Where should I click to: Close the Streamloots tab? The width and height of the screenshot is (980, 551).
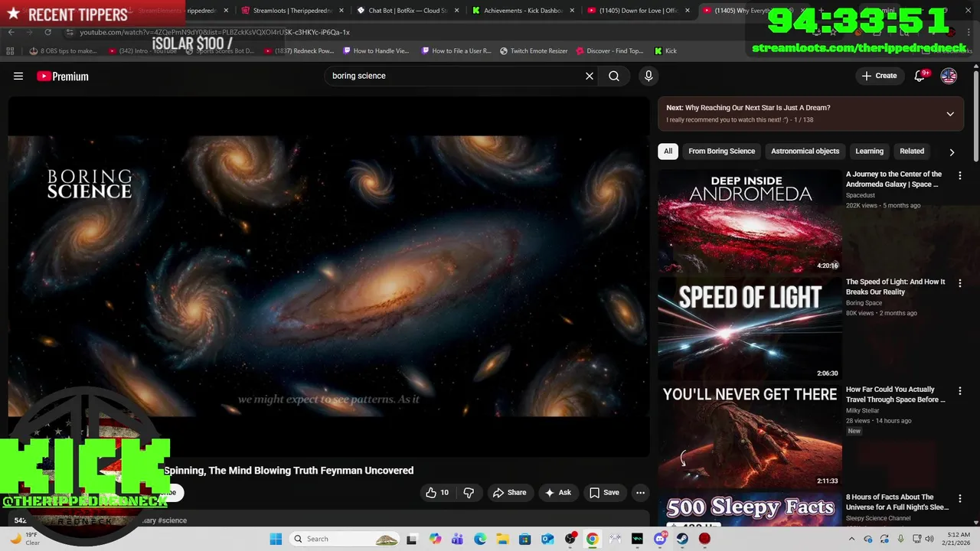pos(341,11)
